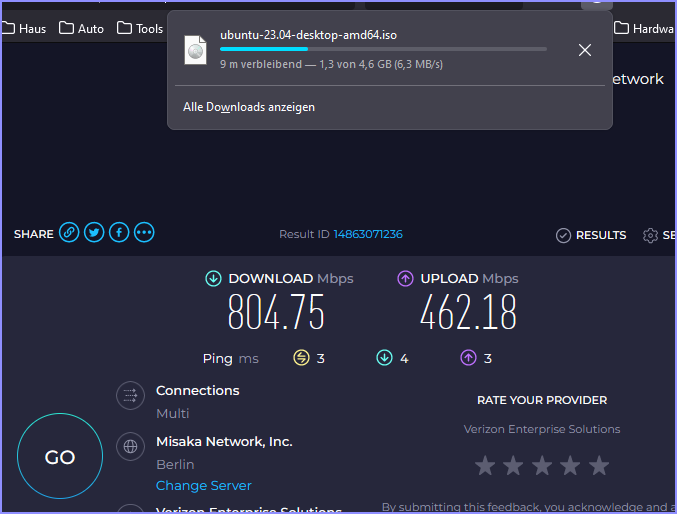Click the ubuntu ISO download progress bar
This screenshot has height=514, width=677.
383,49
